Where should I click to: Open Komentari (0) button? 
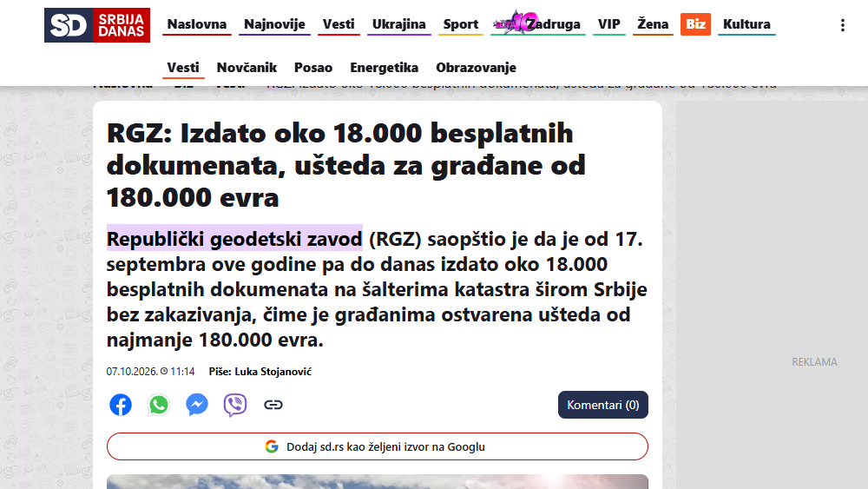pyautogui.click(x=603, y=405)
